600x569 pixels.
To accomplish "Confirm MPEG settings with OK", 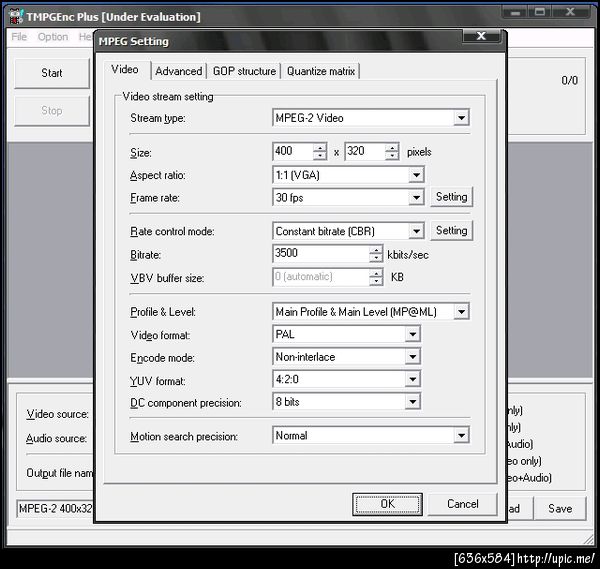I will click(x=387, y=504).
